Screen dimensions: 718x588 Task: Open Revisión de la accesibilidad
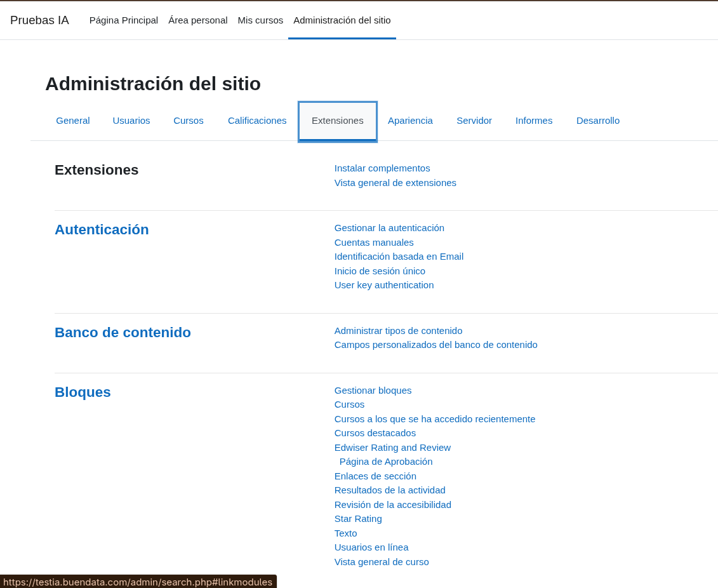pyautogui.click(x=392, y=504)
